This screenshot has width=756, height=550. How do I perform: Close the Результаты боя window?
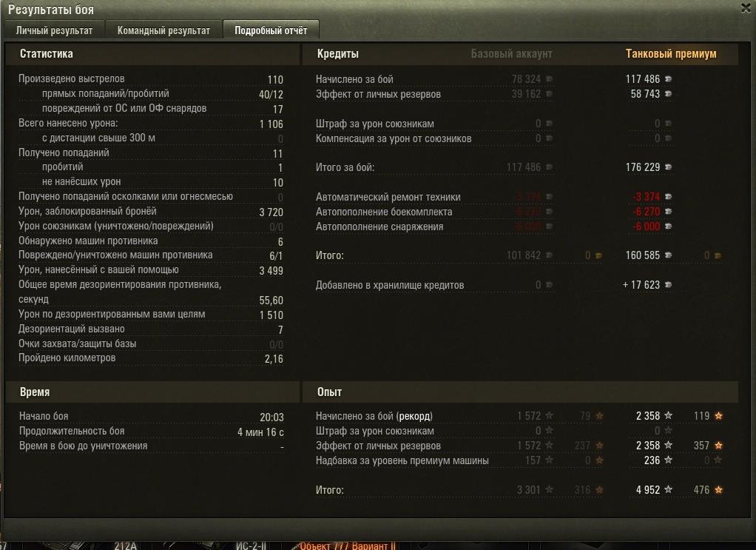746,8
